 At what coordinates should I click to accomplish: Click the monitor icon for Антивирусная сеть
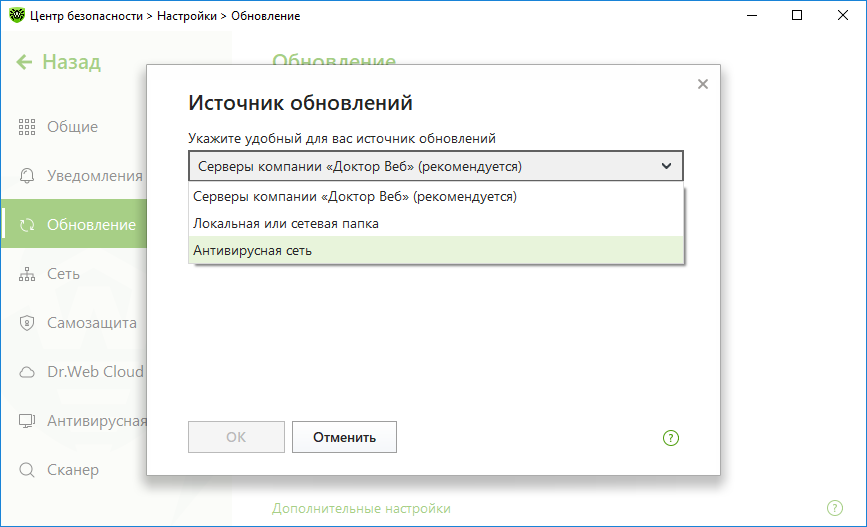click(27, 421)
